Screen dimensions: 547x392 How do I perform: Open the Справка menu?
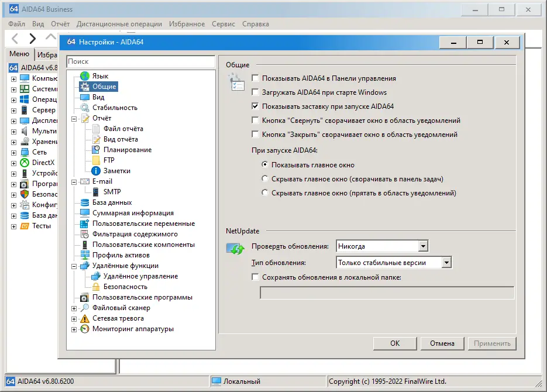(x=255, y=24)
